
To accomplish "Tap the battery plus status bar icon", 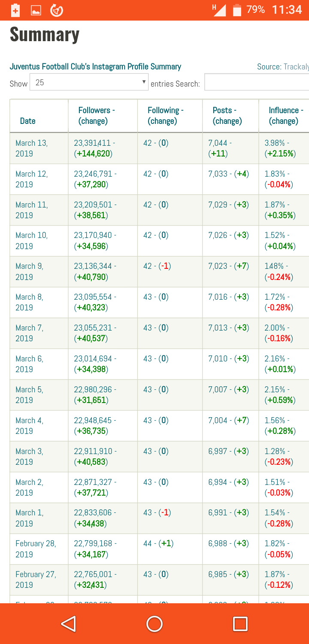I will pyautogui.click(x=15, y=10).
